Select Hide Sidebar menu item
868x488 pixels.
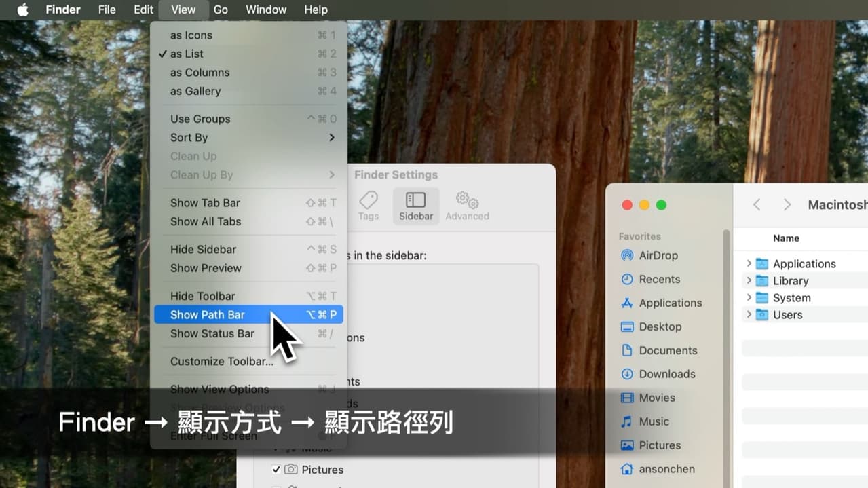click(x=249, y=249)
